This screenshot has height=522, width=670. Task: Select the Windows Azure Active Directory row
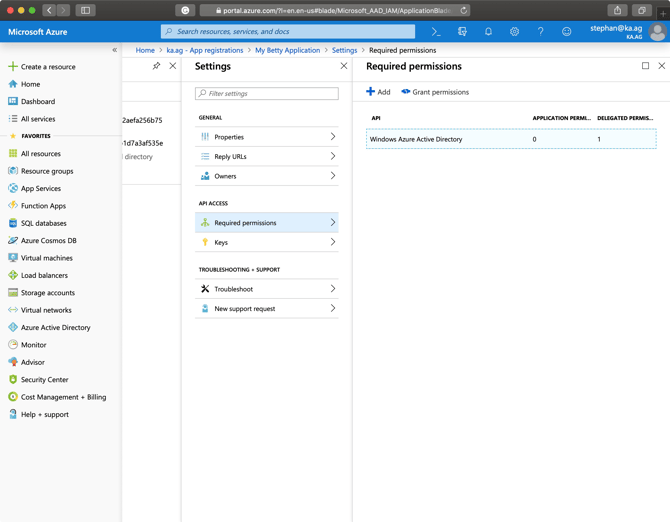coord(511,139)
